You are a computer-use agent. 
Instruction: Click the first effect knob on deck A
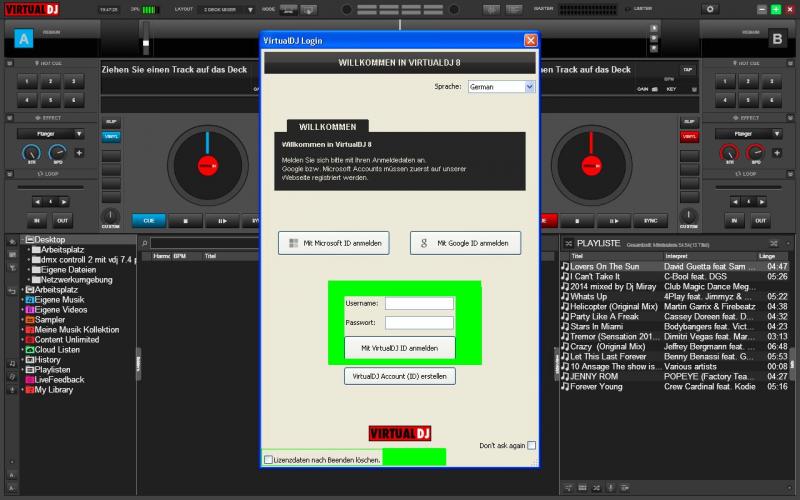tap(32, 153)
